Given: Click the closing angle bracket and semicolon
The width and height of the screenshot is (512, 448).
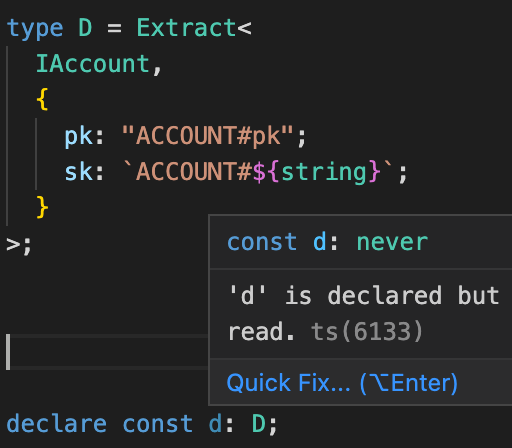Looking at the screenshot, I should tap(19, 245).
